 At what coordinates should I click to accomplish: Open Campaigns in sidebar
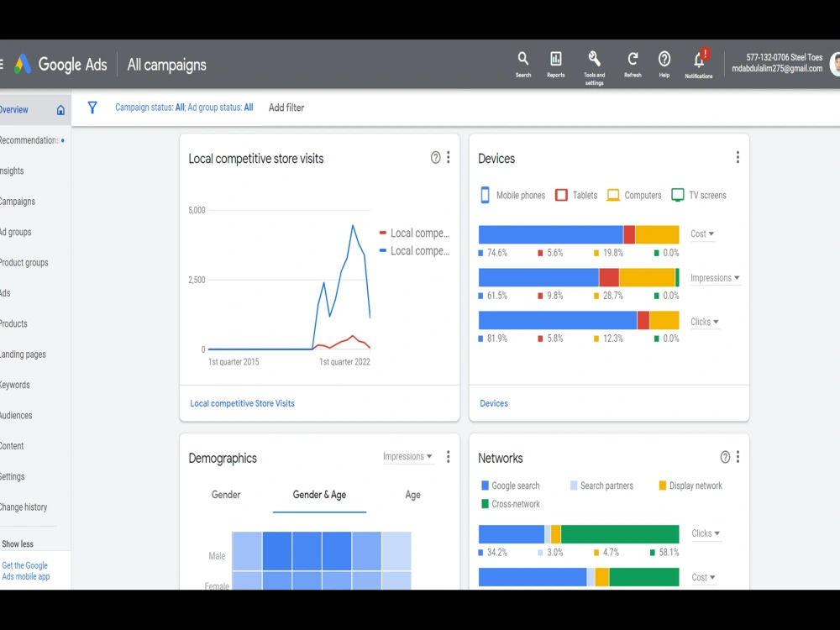tap(18, 202)
